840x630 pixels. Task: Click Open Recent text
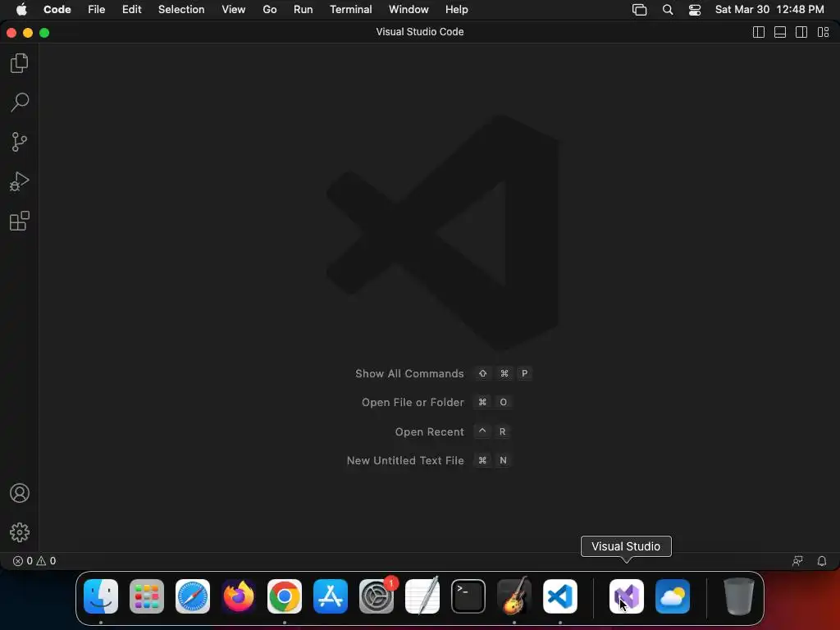click(430, 431)
